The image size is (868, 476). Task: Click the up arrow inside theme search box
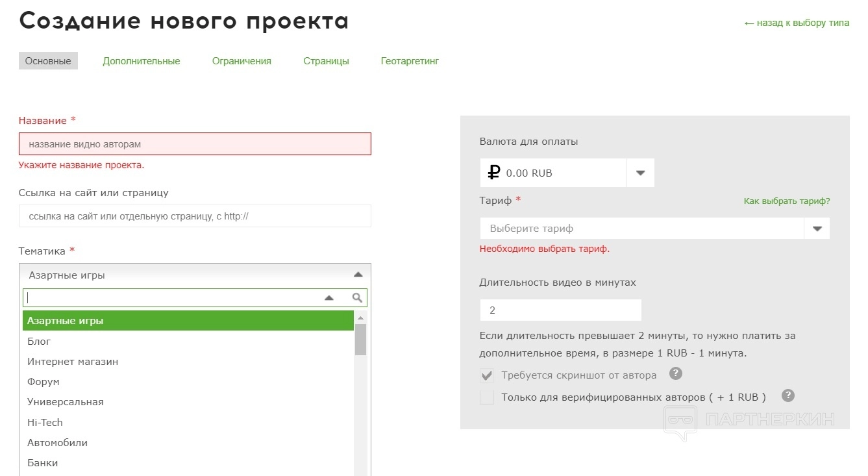pyautogui.click(x=329, y=298)
